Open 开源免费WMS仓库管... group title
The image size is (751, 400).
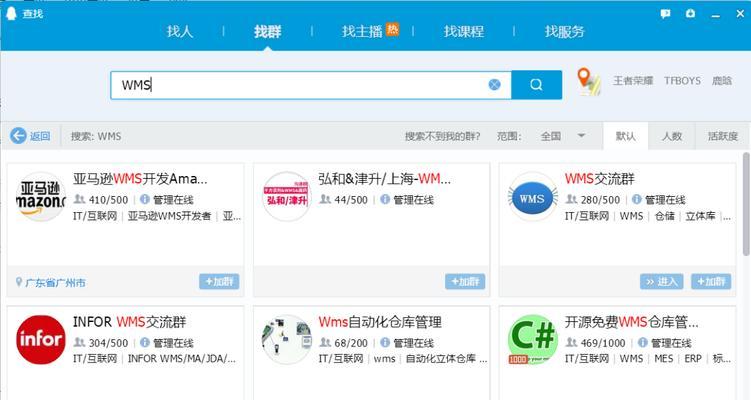[x=632, y=322]
